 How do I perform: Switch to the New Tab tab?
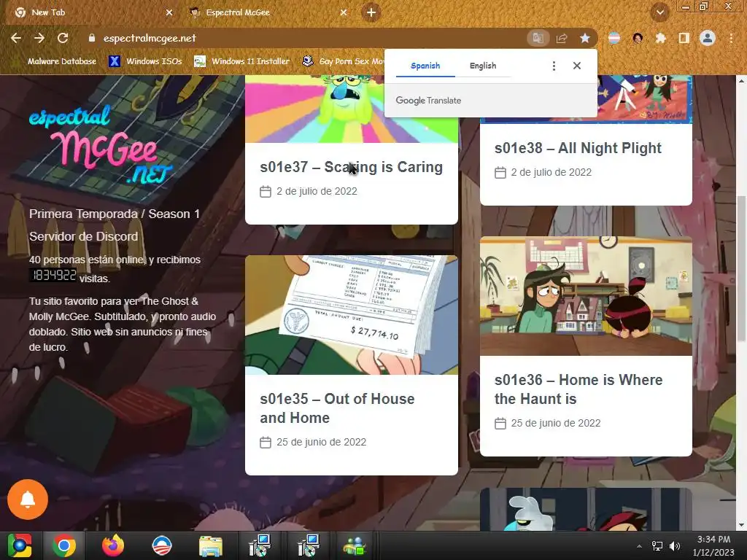[91, 12]
